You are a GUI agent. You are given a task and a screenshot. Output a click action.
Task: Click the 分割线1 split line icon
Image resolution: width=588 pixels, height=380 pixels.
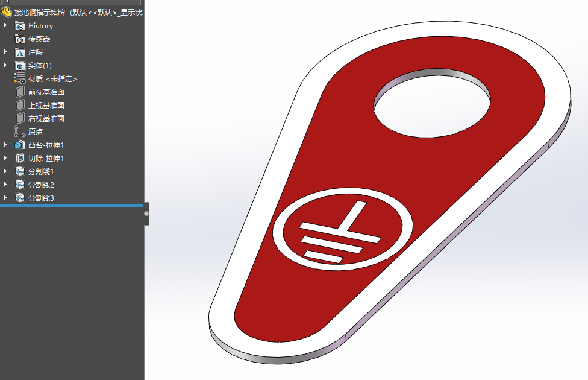pos(20,171)
